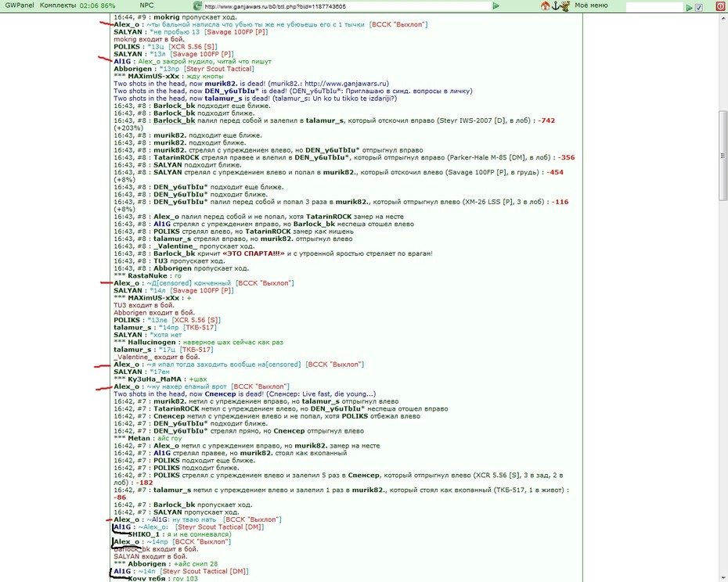Click the vertical scrollbar thumb

723,156
